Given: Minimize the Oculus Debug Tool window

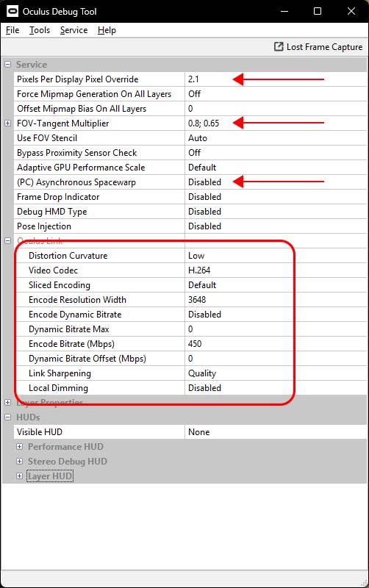Looking at the screenshot, I should coord(284,11).
